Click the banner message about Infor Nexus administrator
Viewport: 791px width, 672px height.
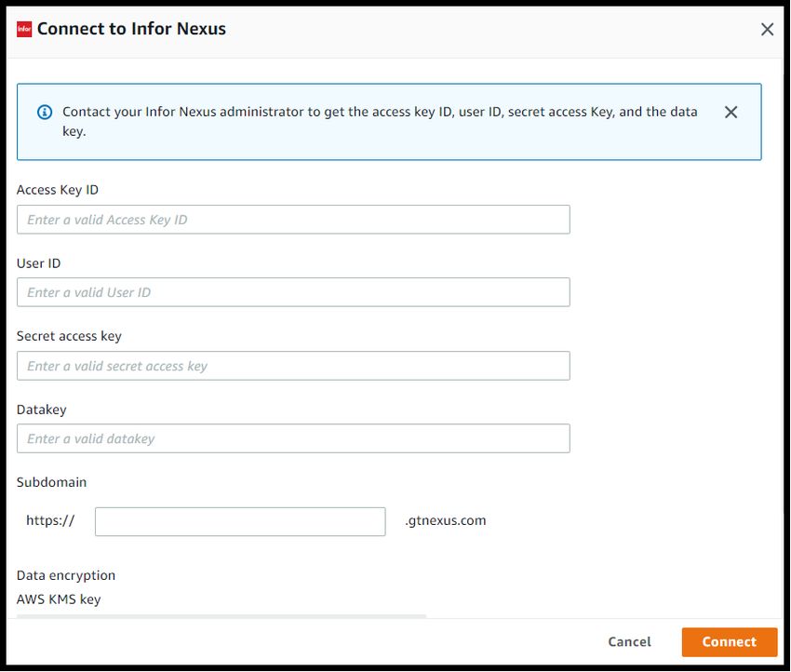point(380,121)
